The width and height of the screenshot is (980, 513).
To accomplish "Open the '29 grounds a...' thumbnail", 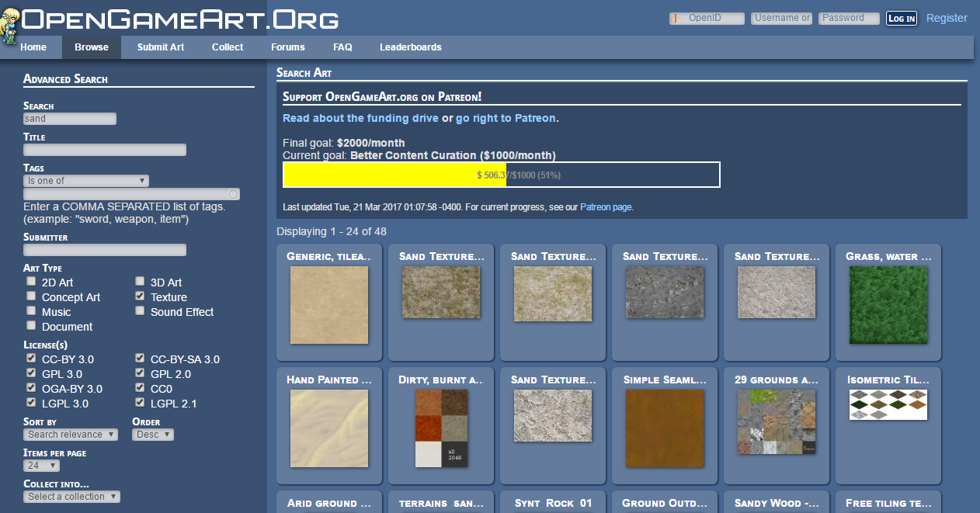I will pos(777,421).
